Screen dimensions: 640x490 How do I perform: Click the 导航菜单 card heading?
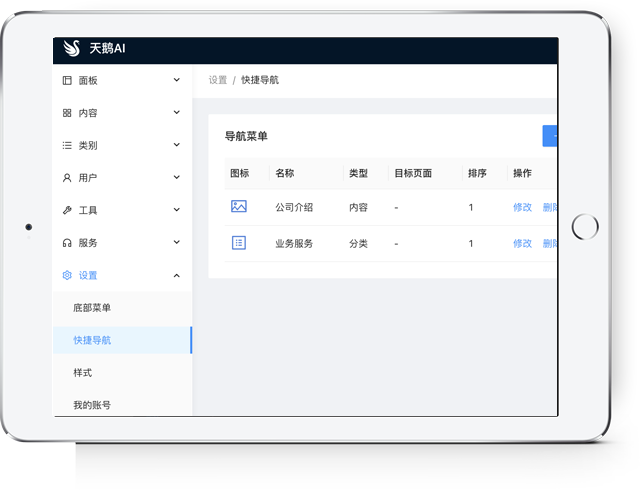pos(246,136)
